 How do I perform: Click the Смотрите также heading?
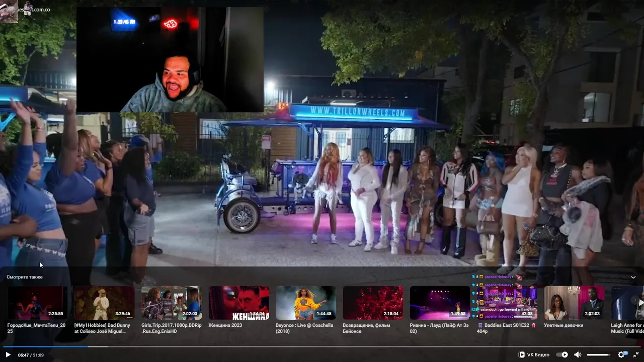(25, 277)
